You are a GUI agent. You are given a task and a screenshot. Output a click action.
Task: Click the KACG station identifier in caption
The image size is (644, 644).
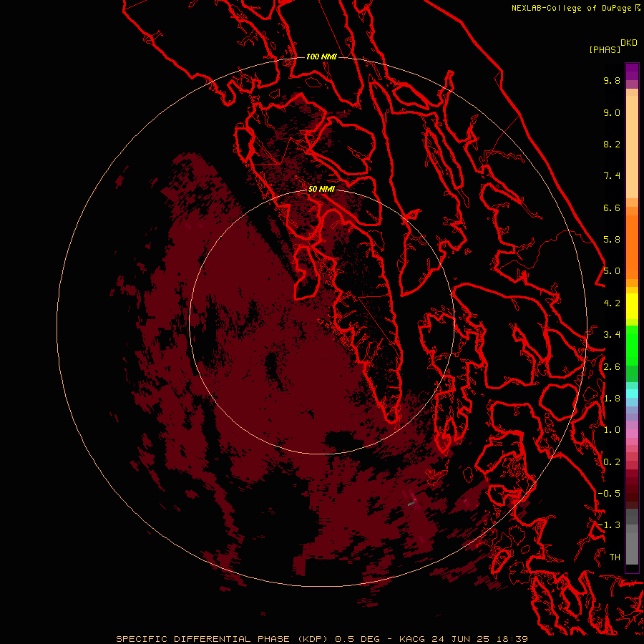click(412, 639)
